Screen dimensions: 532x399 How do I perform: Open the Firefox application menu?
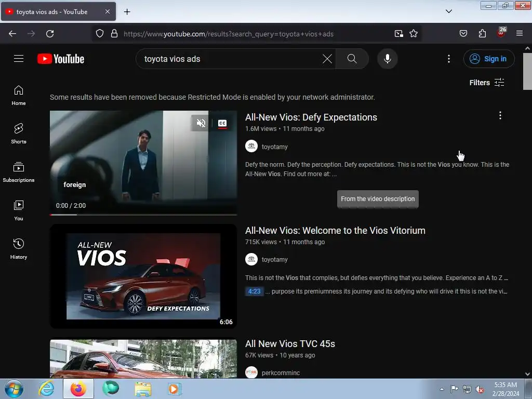pos(520,34)
